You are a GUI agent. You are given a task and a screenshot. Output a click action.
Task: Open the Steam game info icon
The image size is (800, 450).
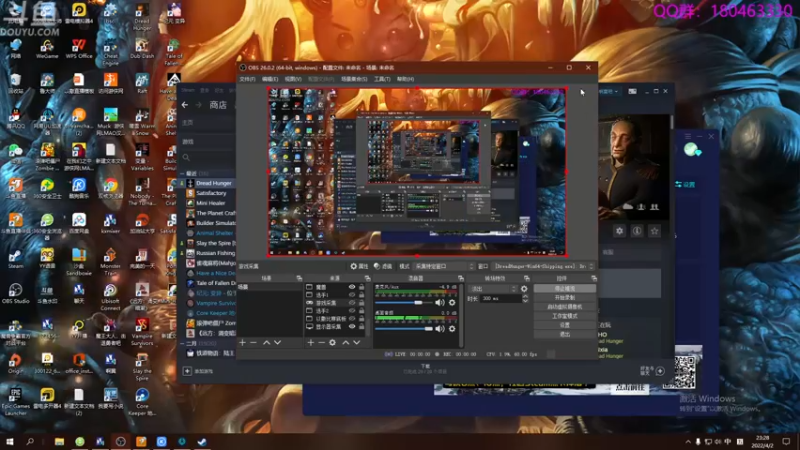pos(637,231)
